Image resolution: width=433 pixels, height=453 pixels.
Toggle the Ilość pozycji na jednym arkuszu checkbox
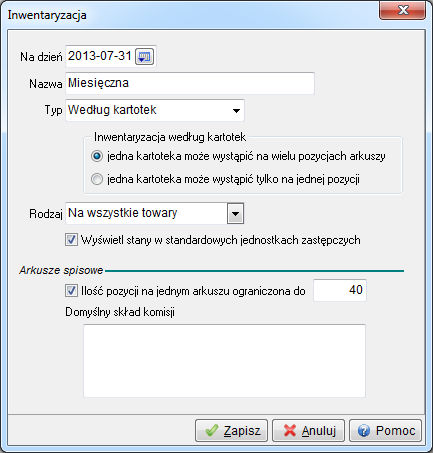(x=71, y=291)
